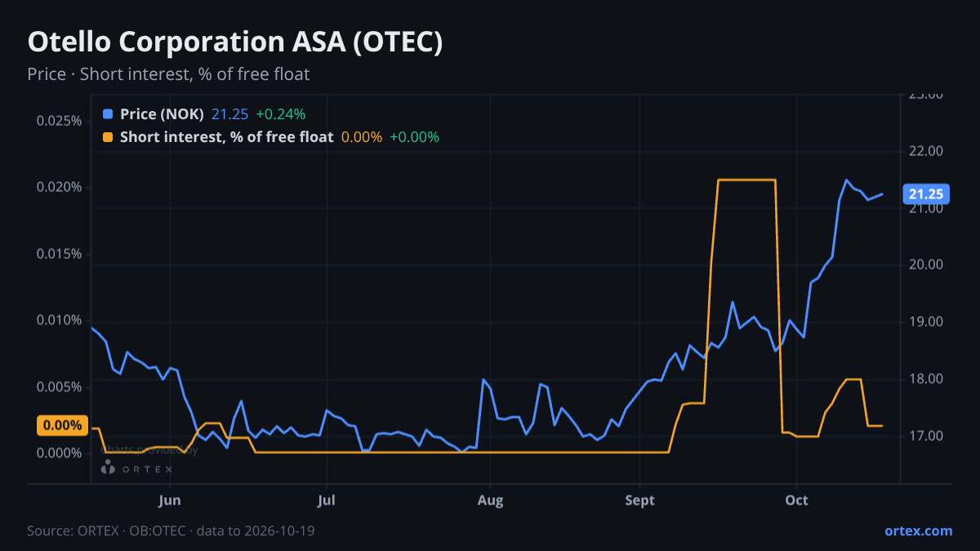The image size is (980, 551).
Task: Click the blue 21.25 price axis tag
Action: [x=925, y=194]
